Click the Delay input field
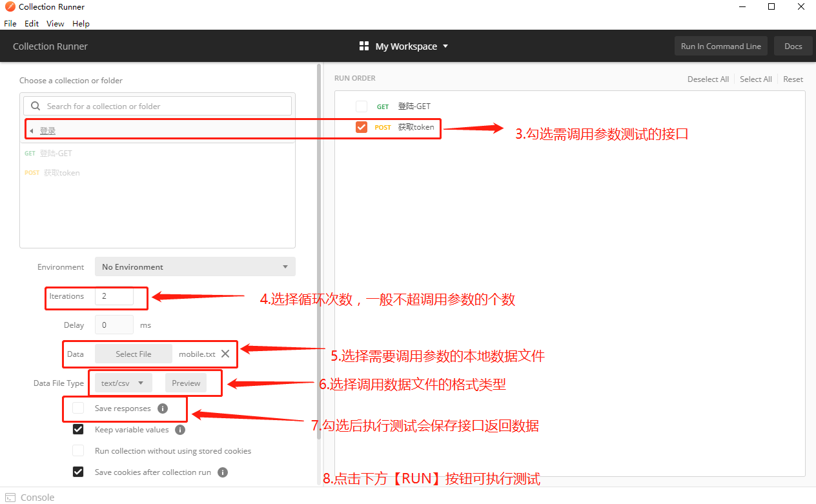The height and width of the screenshot is (504, 816). pos(114,325)
